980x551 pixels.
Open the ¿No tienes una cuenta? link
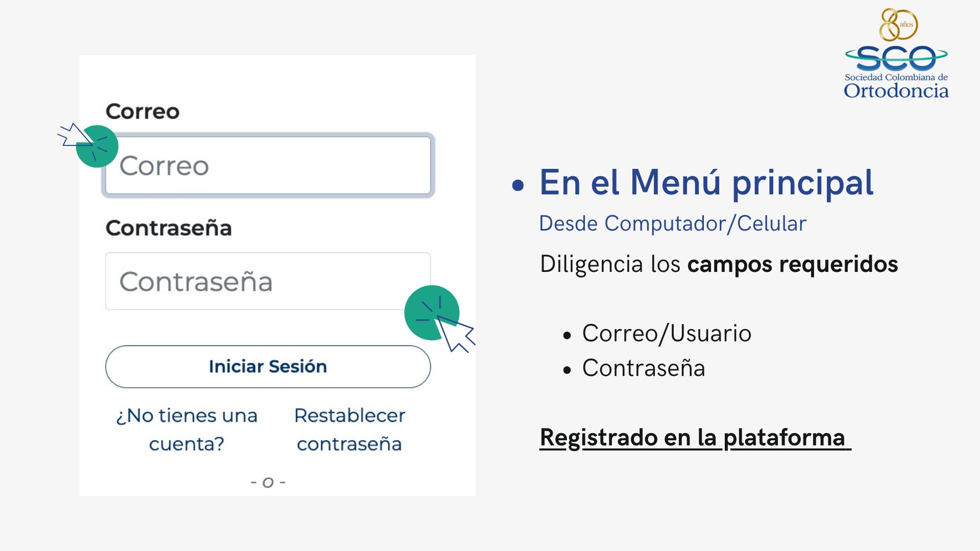click(187, 430)
